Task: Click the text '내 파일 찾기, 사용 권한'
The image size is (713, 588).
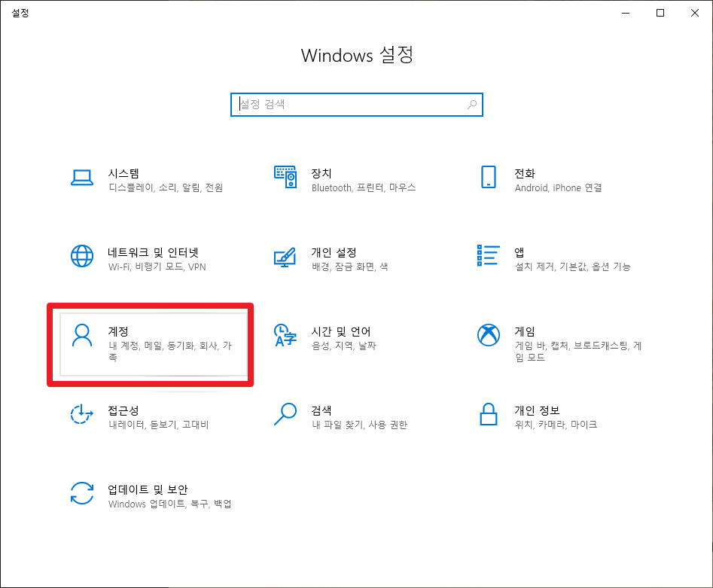Action: click(359, 425)
